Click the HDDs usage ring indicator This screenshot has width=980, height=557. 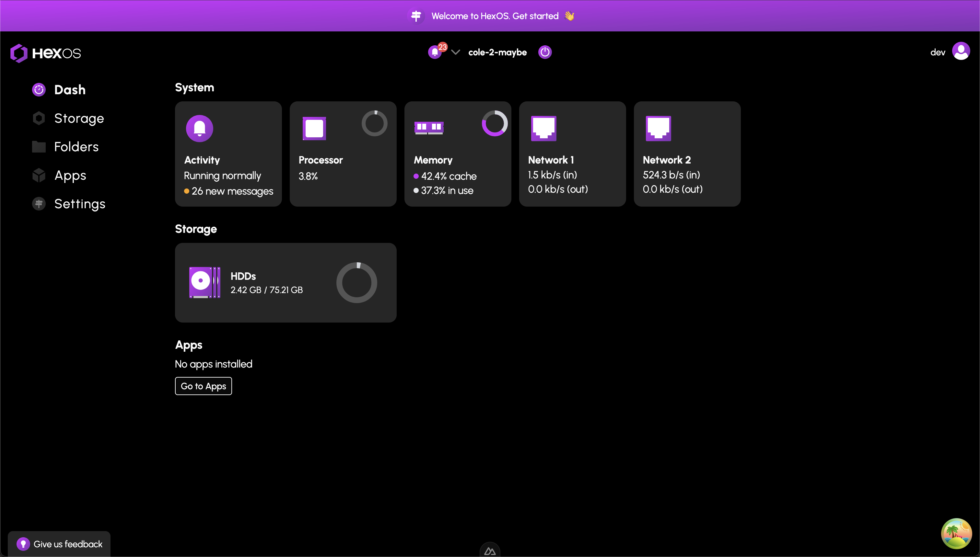(x=356, y=283)
